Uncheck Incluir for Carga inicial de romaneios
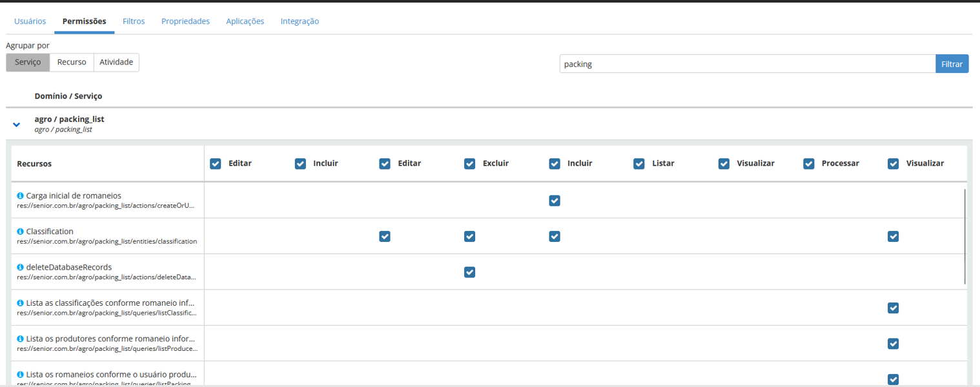Screen dimensions: 980x387 (555, 201)
